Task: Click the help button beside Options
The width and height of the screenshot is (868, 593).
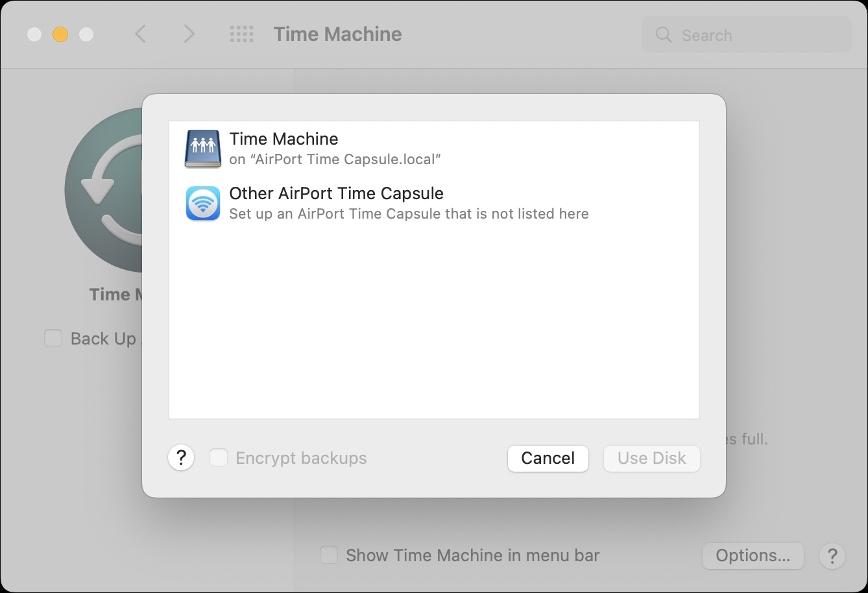Action: pyautogui.click(x=832, y=555)
